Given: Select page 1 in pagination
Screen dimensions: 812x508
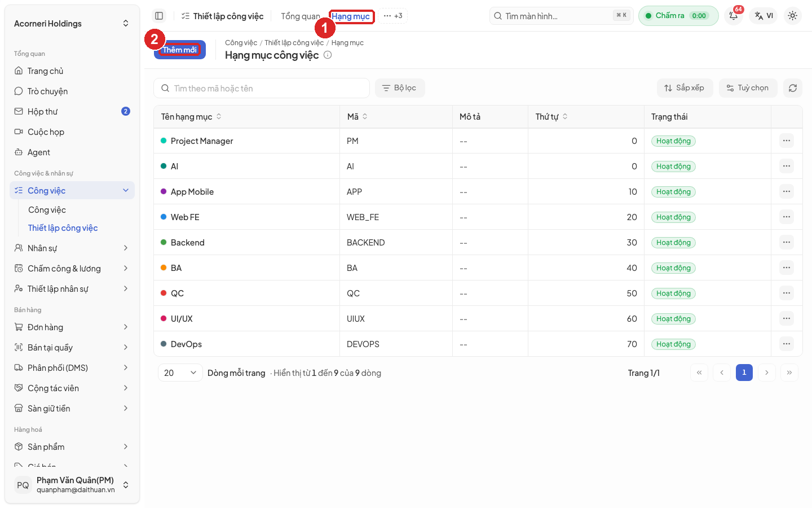Looking at the screenshot, I should (744, 373).
